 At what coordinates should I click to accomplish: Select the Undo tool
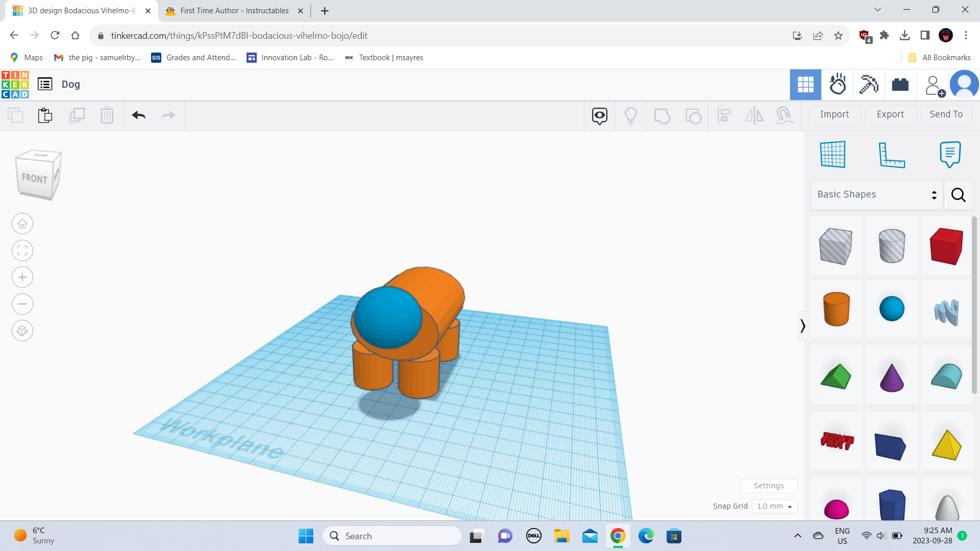tap(138, 115)
